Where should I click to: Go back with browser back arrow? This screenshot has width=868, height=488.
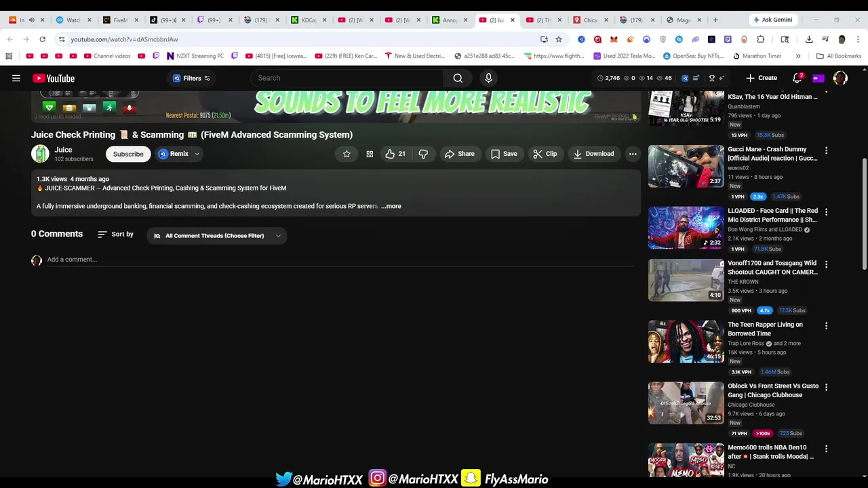(x=9, y=39)
